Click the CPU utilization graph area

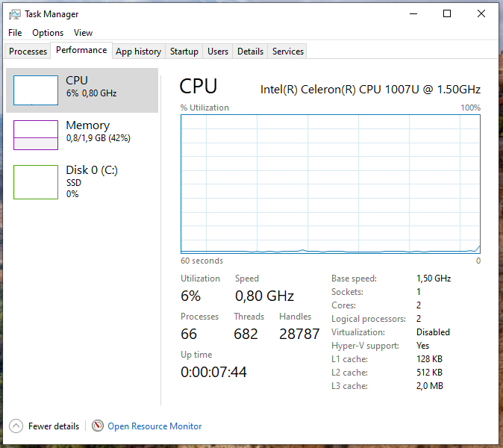pyautogui.click(x=331, y=184)
